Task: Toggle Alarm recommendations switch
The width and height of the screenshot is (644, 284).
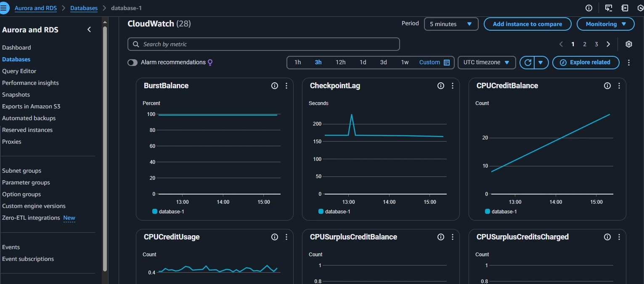Action: point(133,63)
